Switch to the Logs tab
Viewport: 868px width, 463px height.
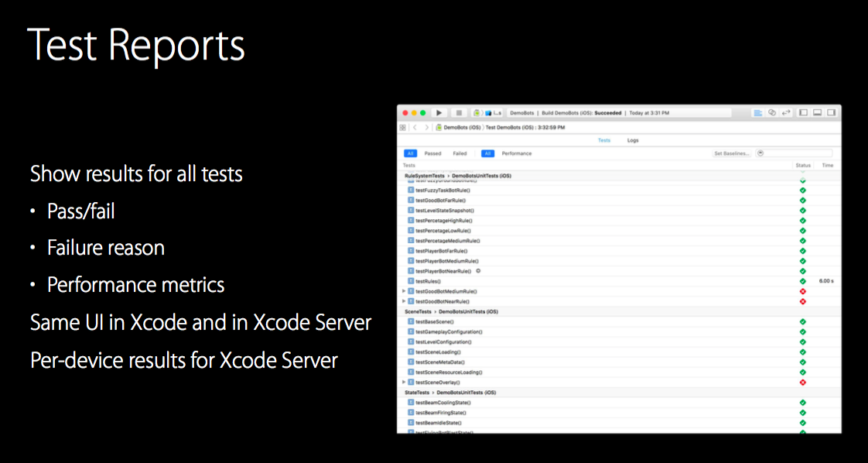(633, 140)
